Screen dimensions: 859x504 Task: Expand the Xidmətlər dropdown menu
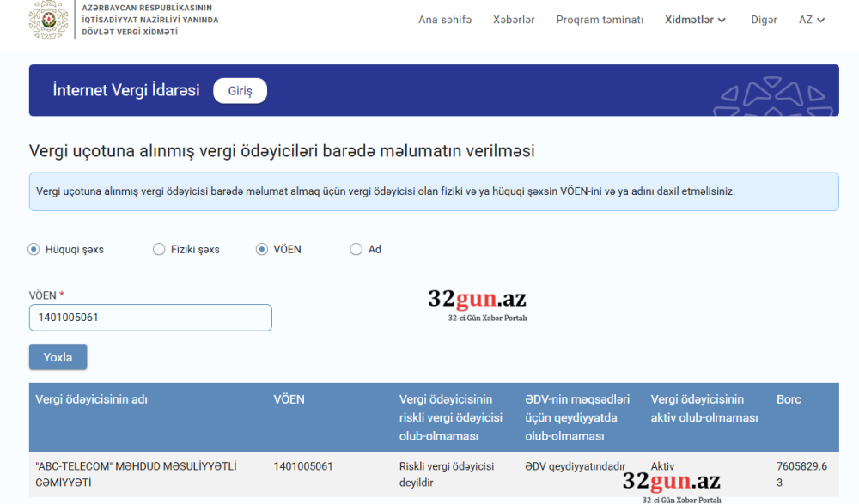[x=695, y=20]
